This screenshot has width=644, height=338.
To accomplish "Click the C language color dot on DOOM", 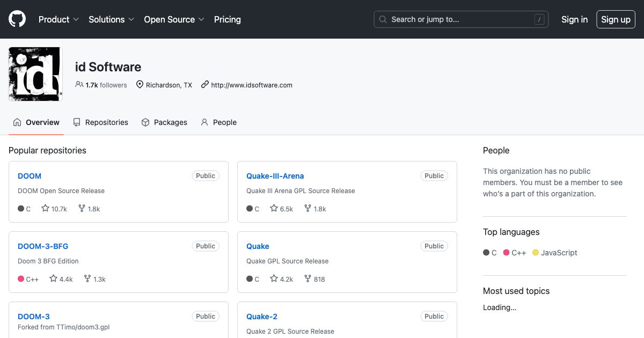I will (19, 209).
